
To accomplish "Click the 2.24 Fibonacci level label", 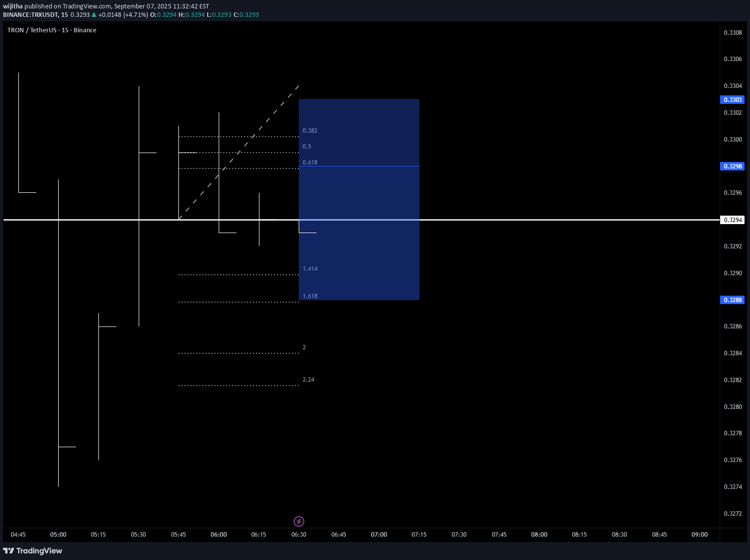I will [x=308, y=380].
